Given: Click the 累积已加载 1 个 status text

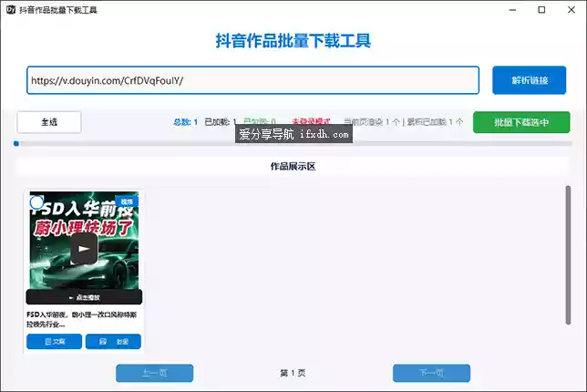Looking at the screenshot, I should point(435,122).
